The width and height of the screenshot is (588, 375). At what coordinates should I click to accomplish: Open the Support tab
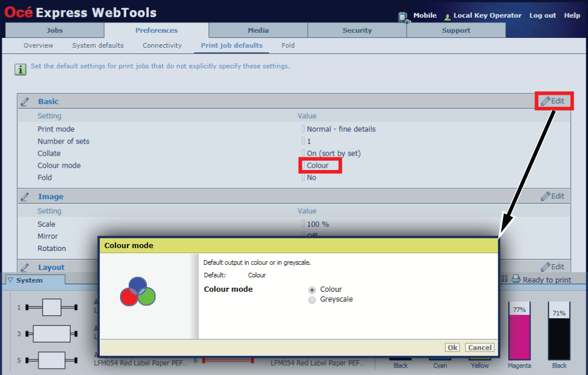456,30
